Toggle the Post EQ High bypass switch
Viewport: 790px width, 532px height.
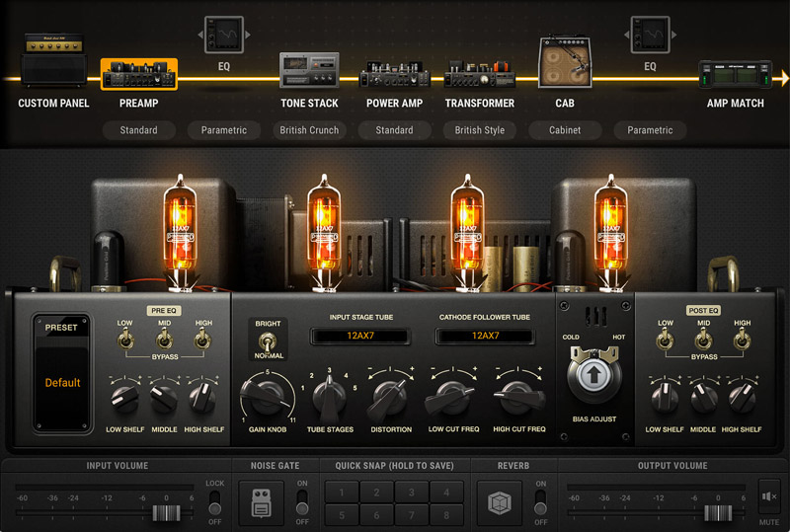coord(741,340)
